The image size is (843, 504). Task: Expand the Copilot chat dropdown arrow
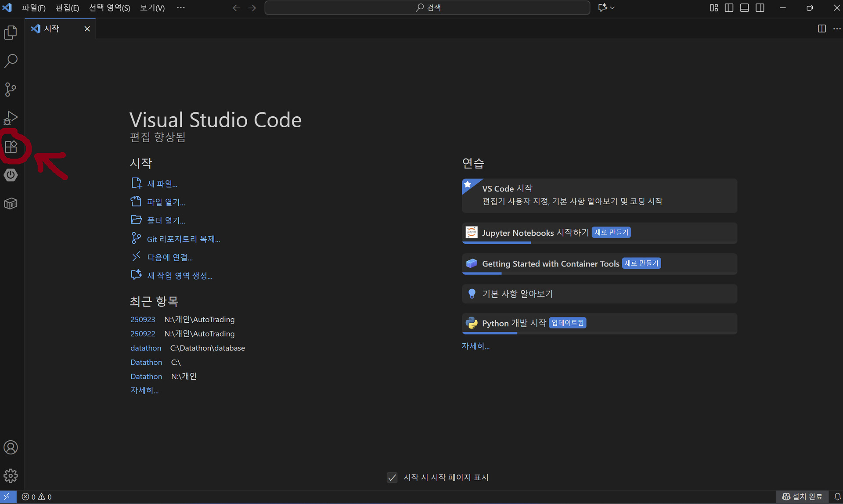click(x=612, y=8)
